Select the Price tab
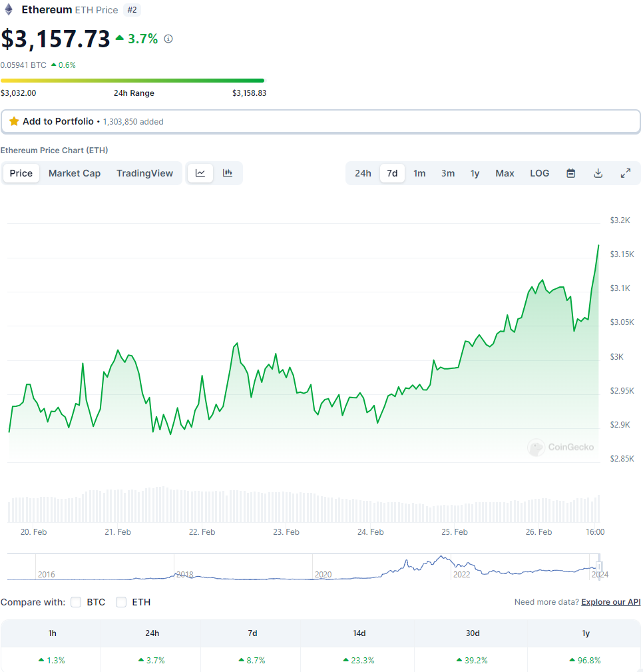This screenshot has height=672, width=643. (x=21, y=173)
